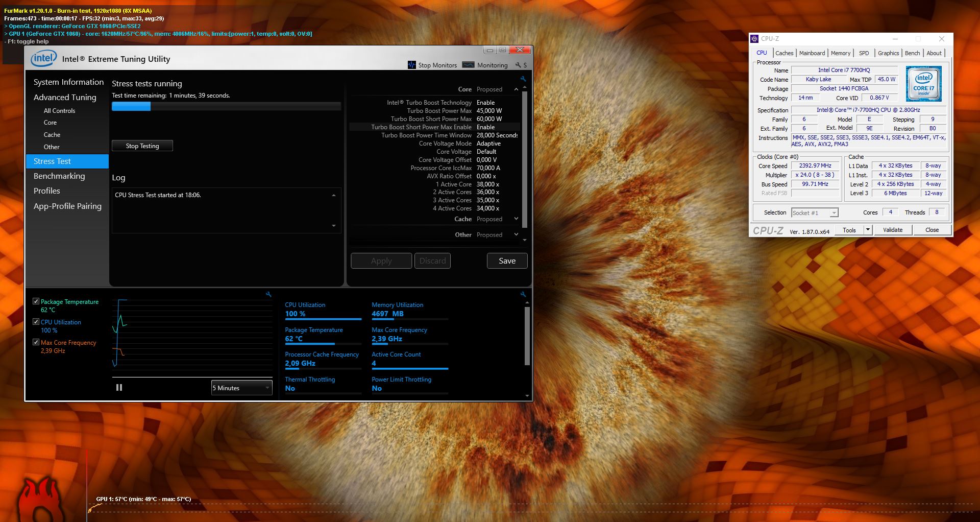Click the Discard button in XTU
The height and width of the screenshot is (522, 980).
pos(432,261)
